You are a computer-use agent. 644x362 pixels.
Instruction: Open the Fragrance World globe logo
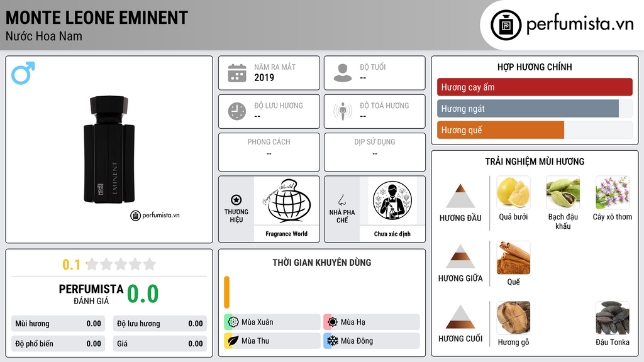pyautogui.click(x=287, y=200)
